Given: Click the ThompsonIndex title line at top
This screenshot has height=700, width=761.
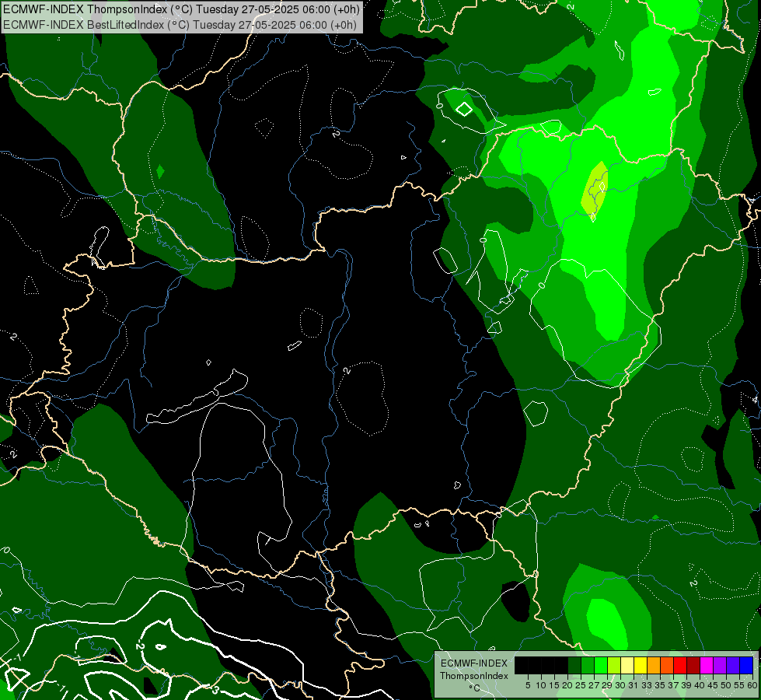Looking at the screenshot, I should pos(182,9).
